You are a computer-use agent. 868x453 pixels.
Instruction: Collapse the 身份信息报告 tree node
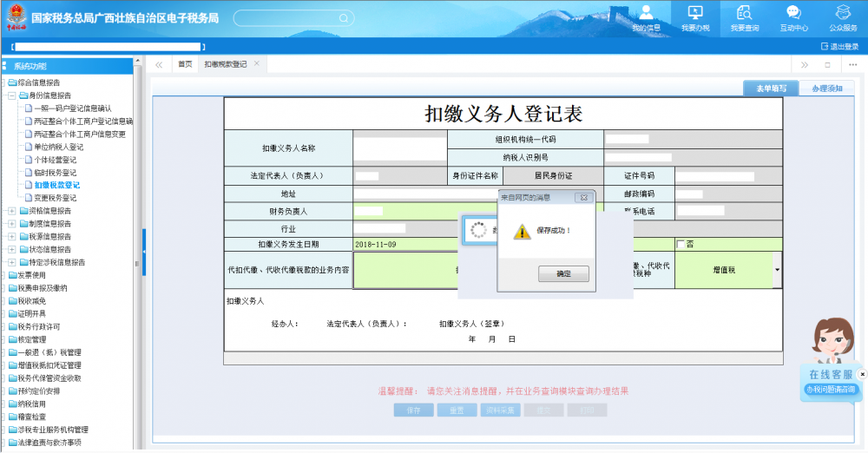[x=11, y=95]
